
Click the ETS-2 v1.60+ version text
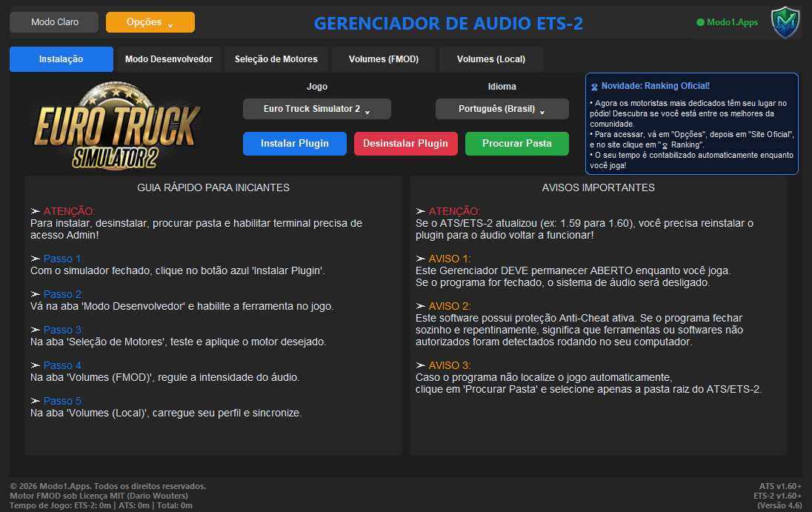777,496
